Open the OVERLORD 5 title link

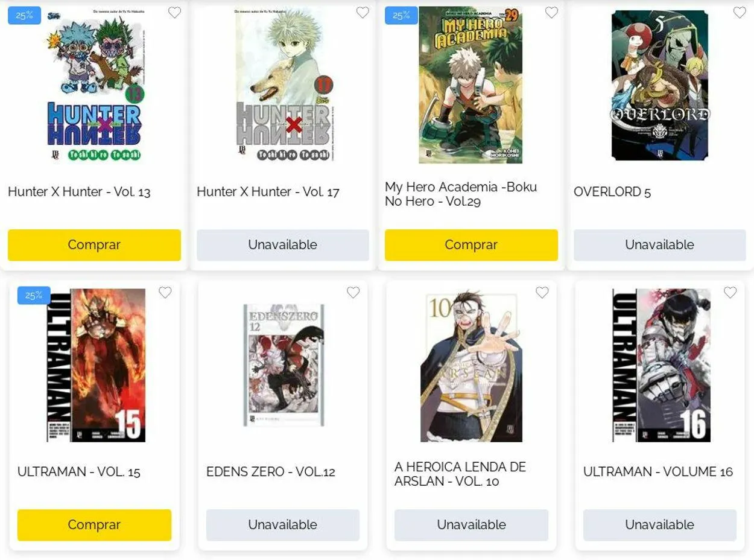click(612, 192)
